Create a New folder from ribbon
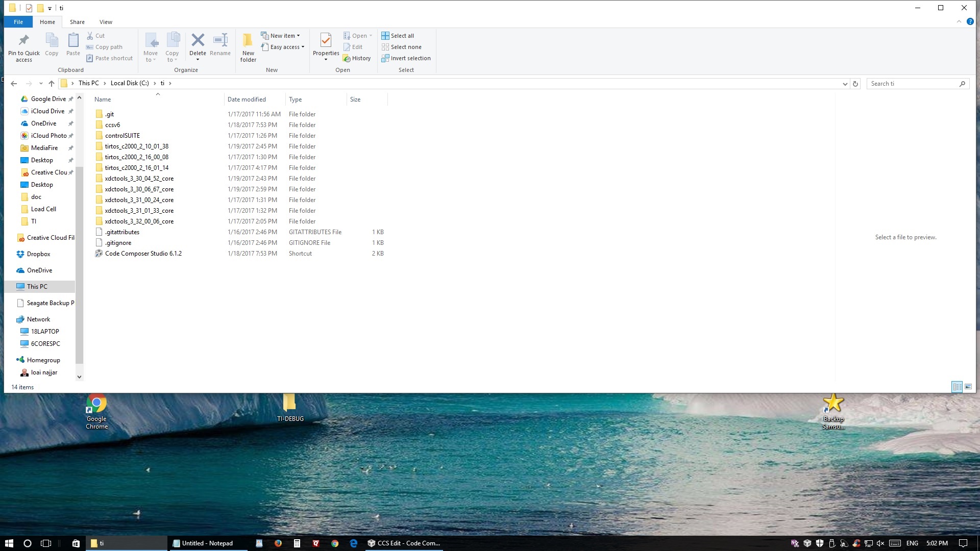Screen dimensions: 980x551 click(248, 47)
